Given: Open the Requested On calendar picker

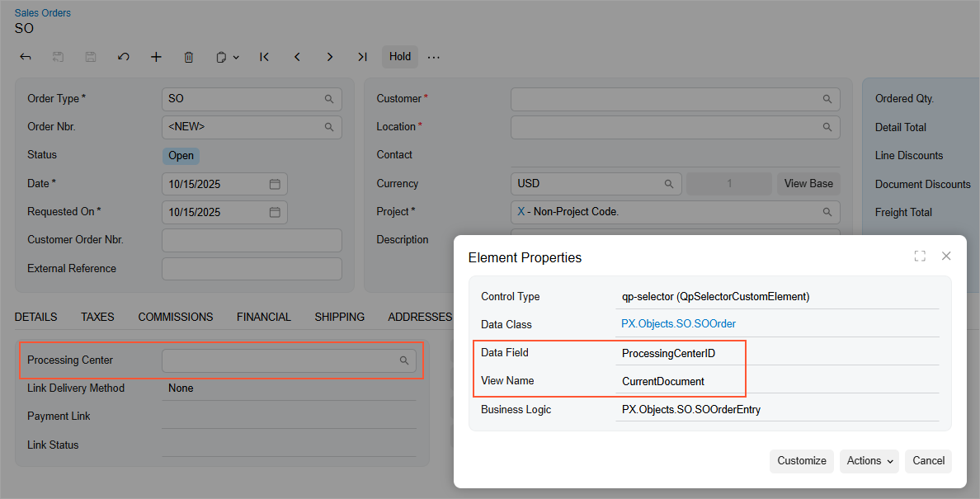Looking at the screenshot, I should (x=275, y=212).
